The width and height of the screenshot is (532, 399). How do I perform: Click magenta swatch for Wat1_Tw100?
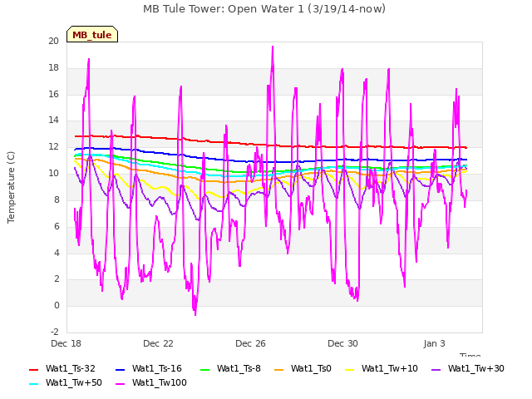click(x=120, y=384)
